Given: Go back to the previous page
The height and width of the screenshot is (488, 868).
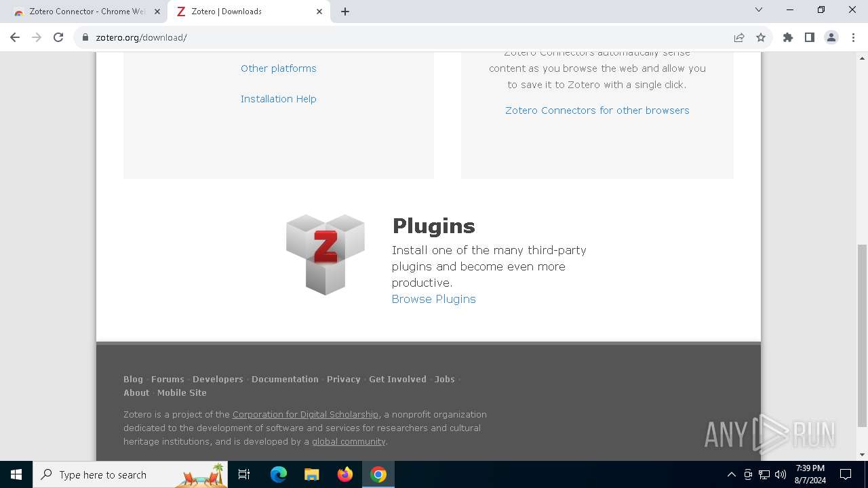Looking at the screenshot, I should 15,37.
